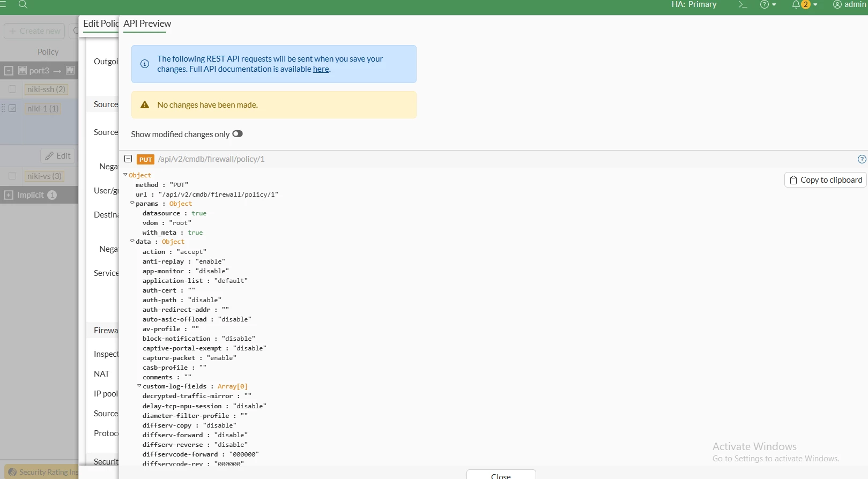The height and width of the screenshot is (479, 868).
Task: Click the destination interface icon after arrow
Action: point(70,70)
